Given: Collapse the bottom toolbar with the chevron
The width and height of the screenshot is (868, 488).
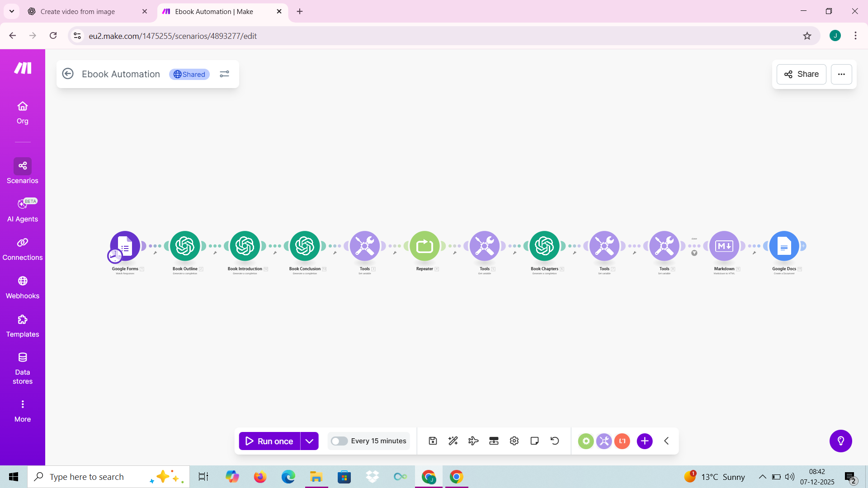Looking at the screenshot, I should click(x=666, y=441).
